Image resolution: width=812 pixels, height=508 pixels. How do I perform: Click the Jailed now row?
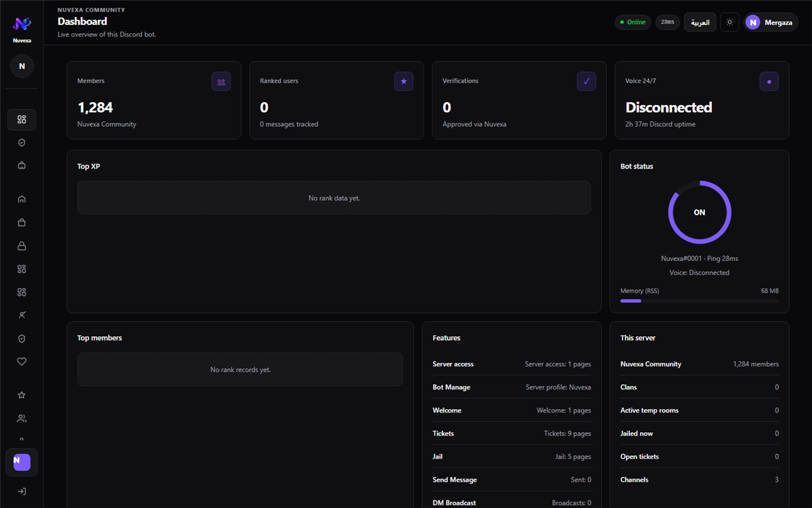pyautogui.click(x=700, y=433)
